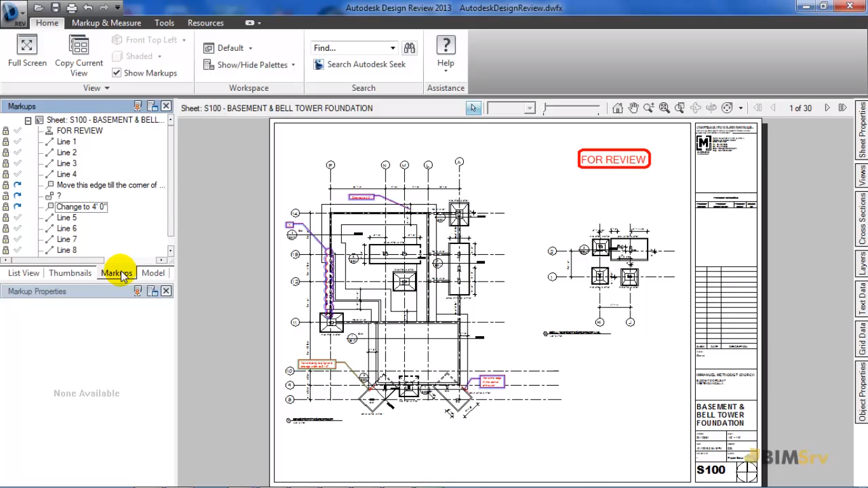Pin the Markups palette with auto-hide icon

[138, 106]
